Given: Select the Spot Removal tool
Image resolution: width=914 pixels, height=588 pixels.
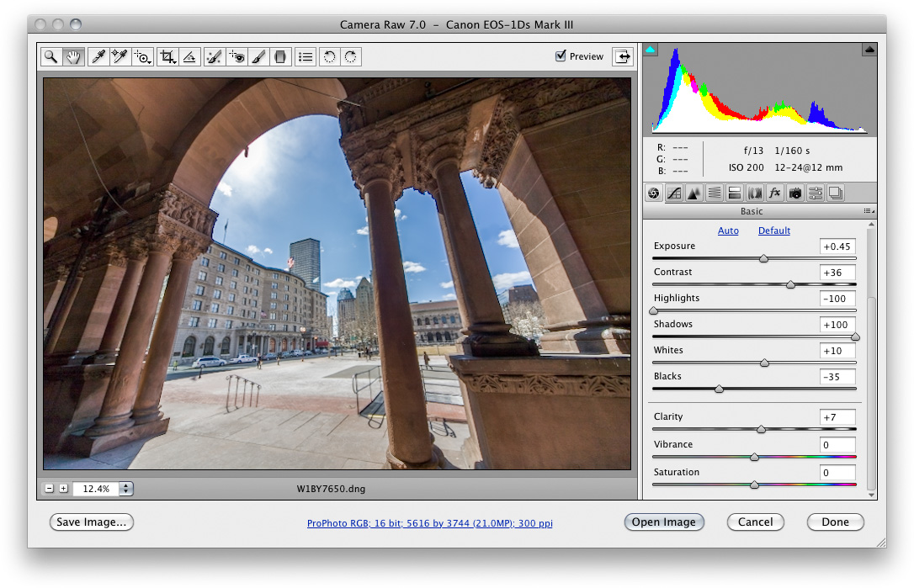Looking at the screenshot, I should (214, 56).
